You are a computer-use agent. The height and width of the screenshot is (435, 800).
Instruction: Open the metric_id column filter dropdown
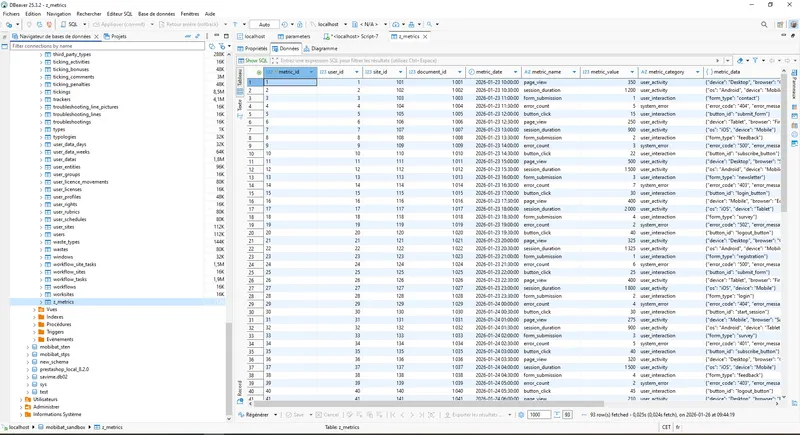coord(311,72)
